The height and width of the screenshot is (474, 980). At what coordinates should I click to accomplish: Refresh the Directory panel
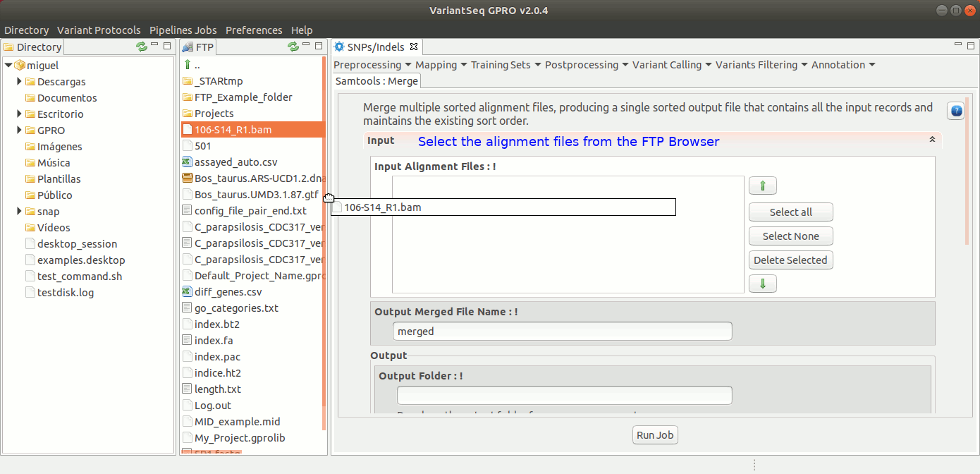142,47
